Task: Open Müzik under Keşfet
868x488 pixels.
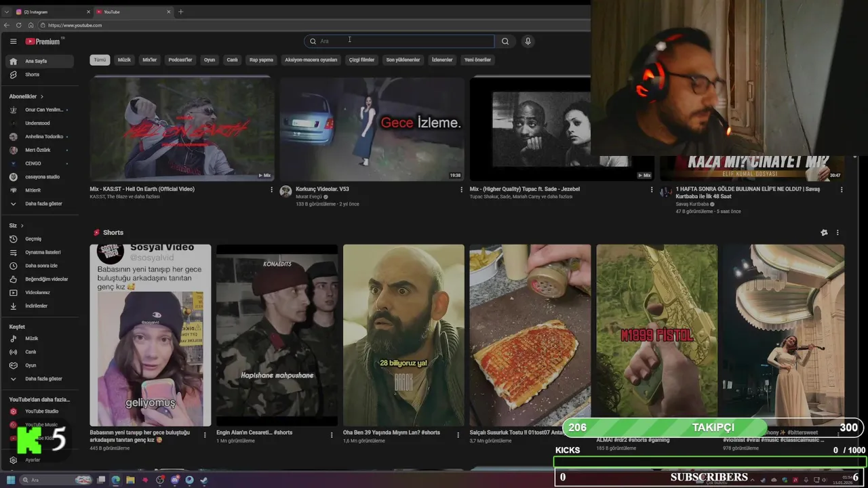Action: pyautogui.click(x=39, y=338)
